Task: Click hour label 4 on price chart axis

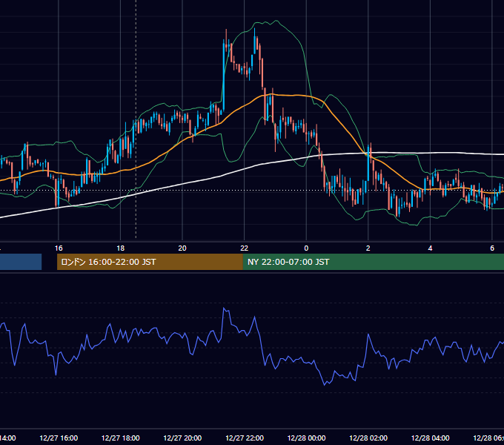Action: [x=430, y=248]
